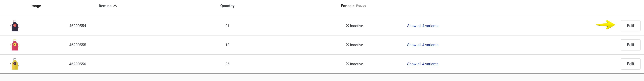Edit item 46200554
This screenshot has width=644, height=81.
[x=630, y=26]
